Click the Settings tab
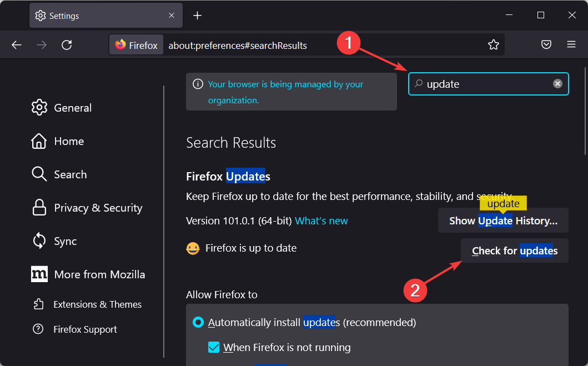 pyautogui.click(x=105, y=16)
